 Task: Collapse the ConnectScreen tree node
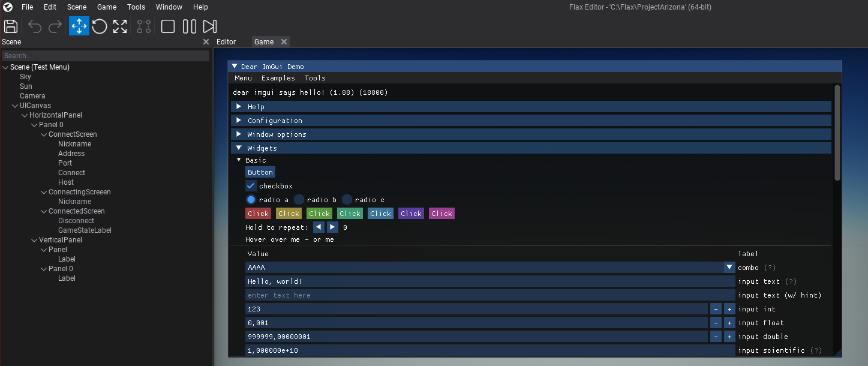[44, 134]
